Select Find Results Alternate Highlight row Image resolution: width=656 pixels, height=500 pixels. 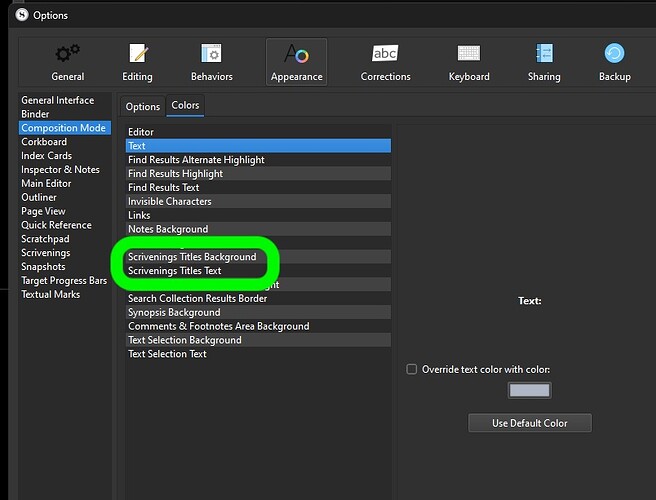[258, 159]
